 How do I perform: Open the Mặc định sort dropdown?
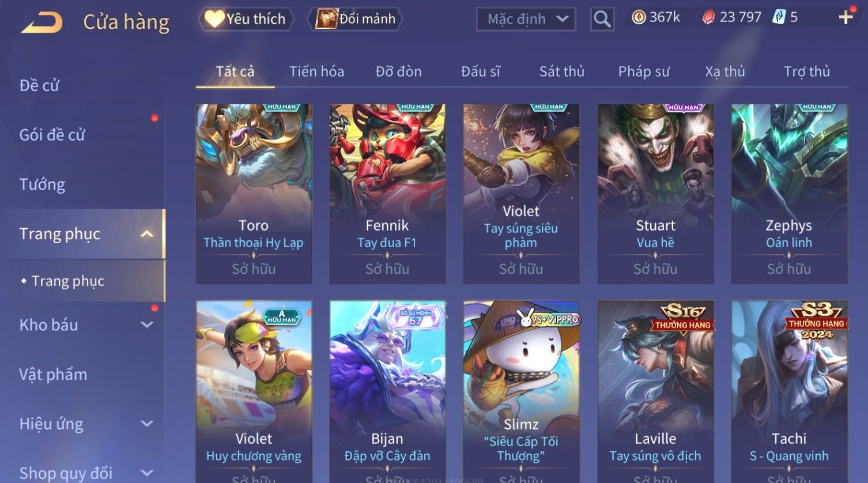526,20
